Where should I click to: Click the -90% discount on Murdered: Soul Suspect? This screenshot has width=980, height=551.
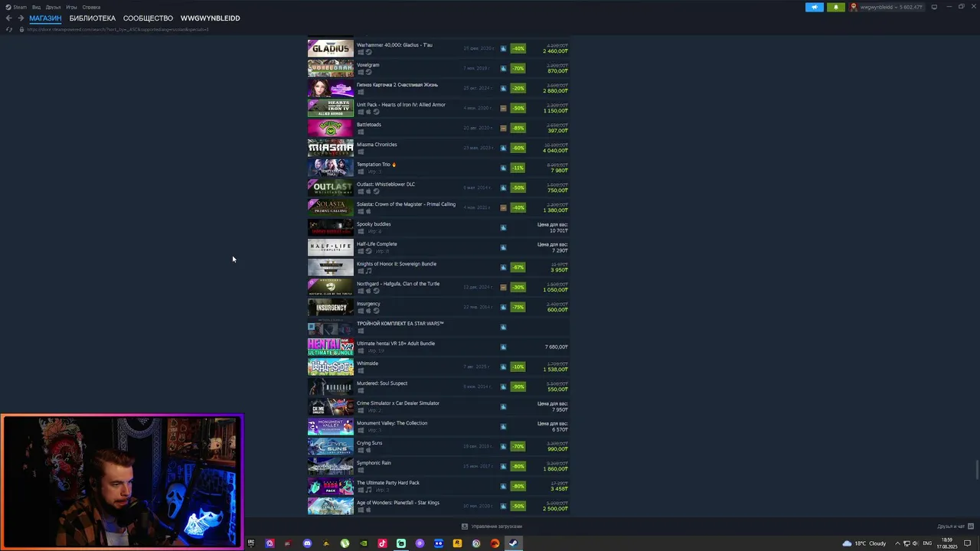click(x=518, y=386)
